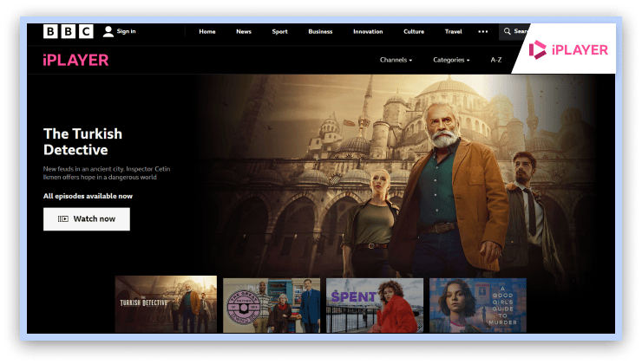Click the Sign in user icon
The image size is (642, 364).
tap(108, 31)
